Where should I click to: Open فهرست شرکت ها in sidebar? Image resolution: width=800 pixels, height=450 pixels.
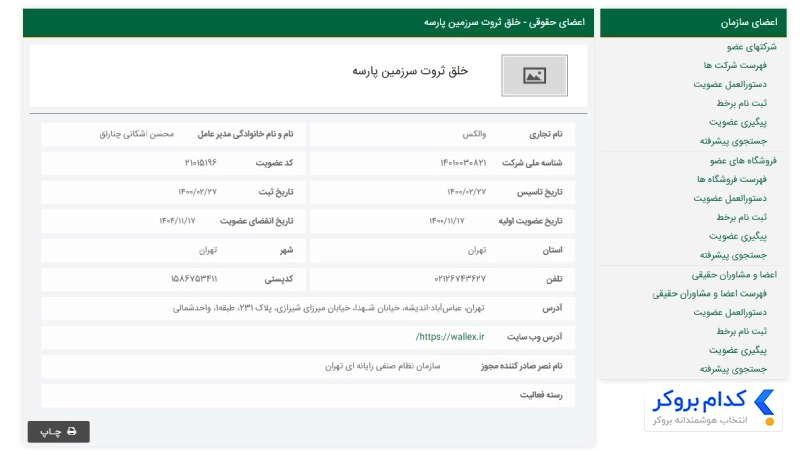(x=735, y=65)
